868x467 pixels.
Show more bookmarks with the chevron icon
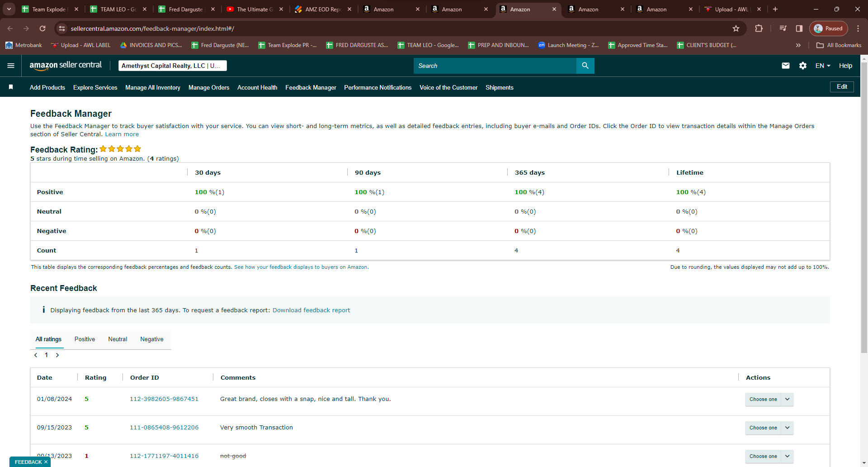(798, 45)
